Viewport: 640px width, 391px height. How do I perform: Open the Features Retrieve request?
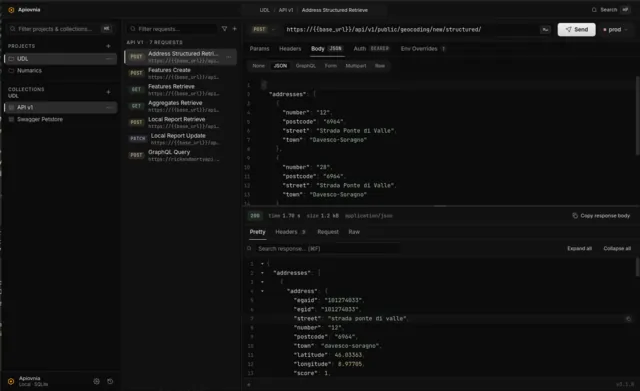tap(180, 89)
